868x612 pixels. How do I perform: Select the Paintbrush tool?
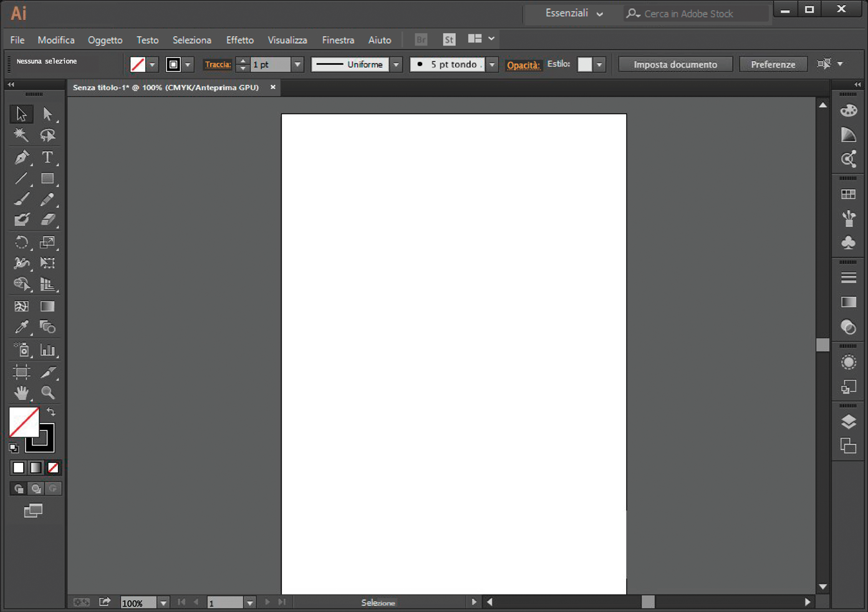point(21,199)
